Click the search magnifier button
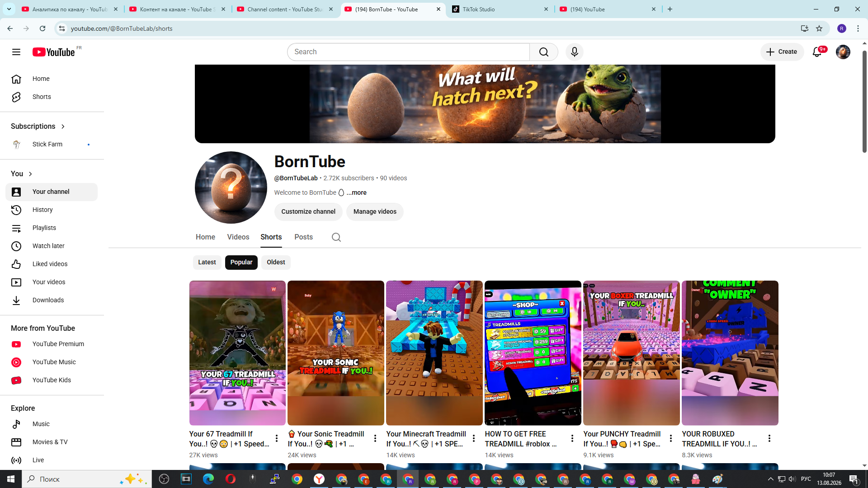 (544, 52)
